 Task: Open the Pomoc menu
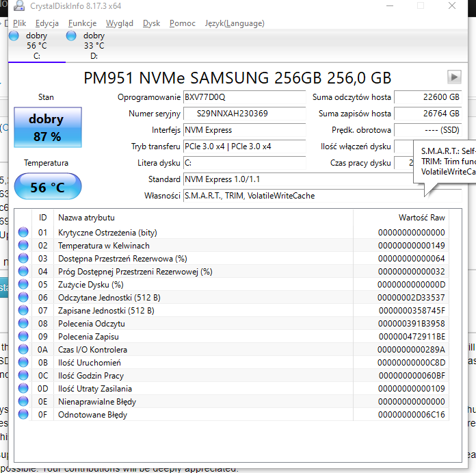[x=182, y=23]
